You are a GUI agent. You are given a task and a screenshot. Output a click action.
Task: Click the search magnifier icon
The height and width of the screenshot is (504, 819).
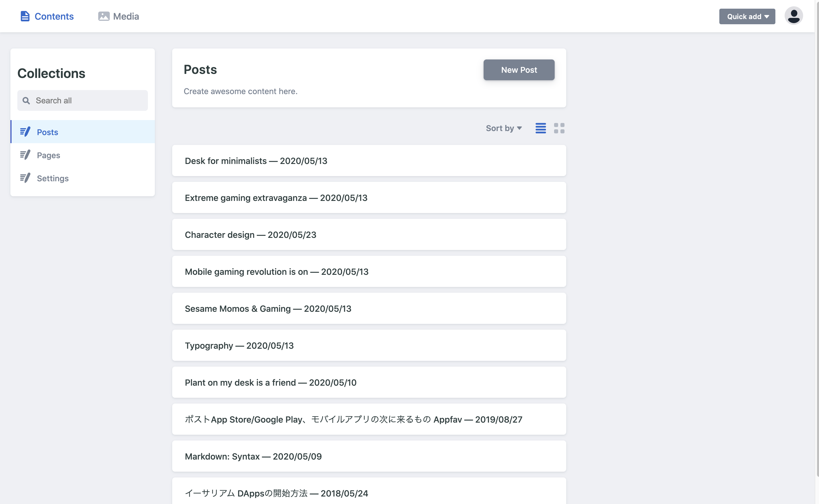pos(26,101)
